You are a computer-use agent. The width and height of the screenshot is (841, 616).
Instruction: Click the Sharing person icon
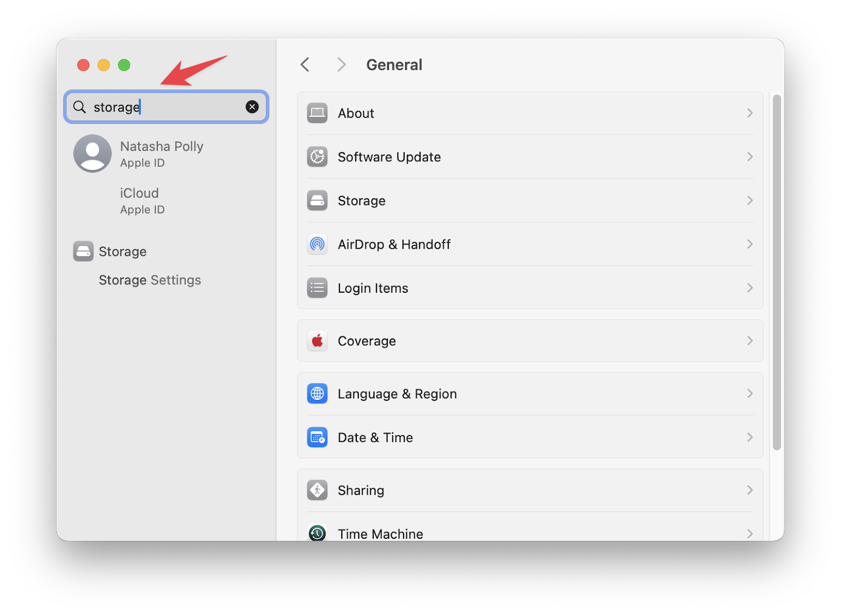[317, 490]
